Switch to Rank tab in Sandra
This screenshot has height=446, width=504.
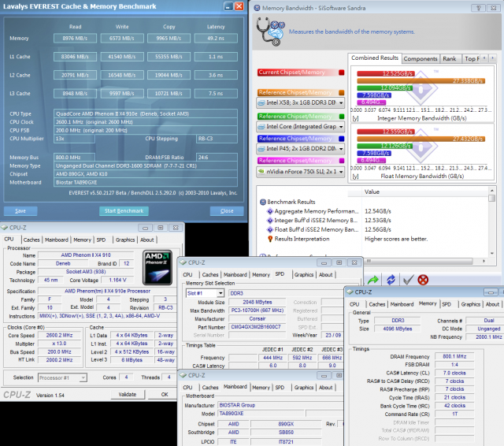450,59
